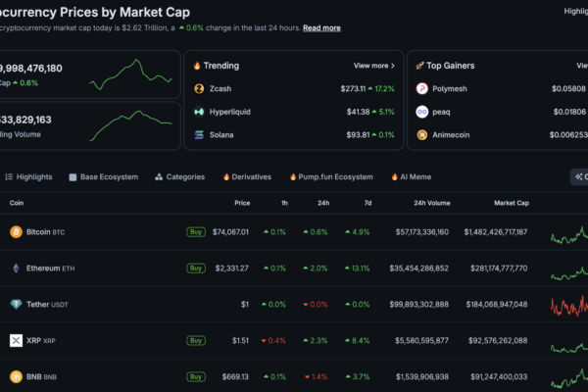
Task: Sort table by 24h Volume column
Action: pos(431,203)
